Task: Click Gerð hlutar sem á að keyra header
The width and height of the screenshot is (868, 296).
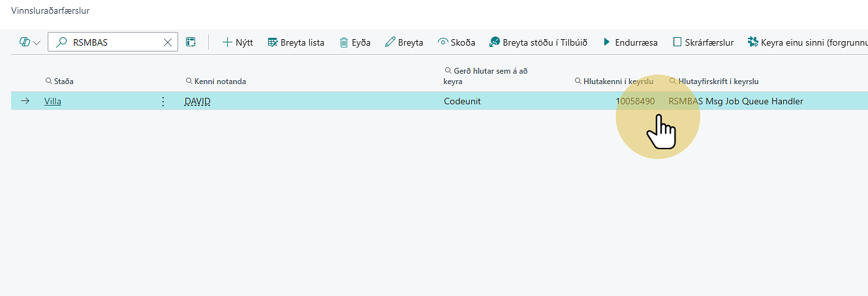Action: (486, 76)
